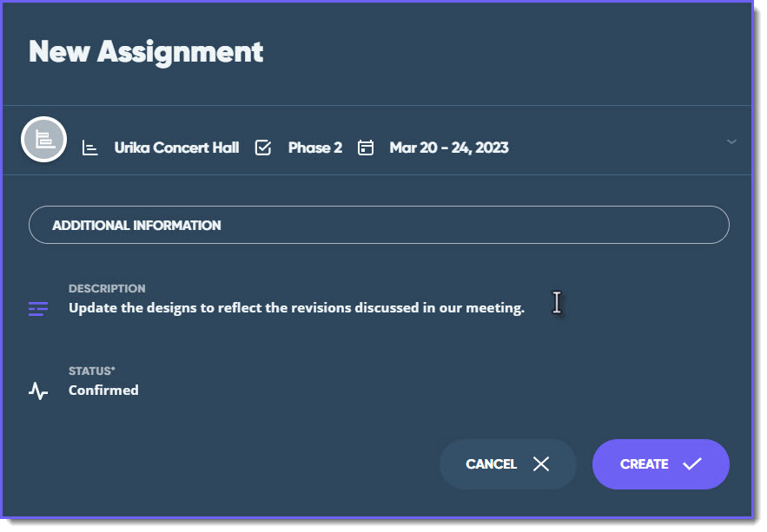Open the Mar 20 - 24, 2023 date picker

click(x=449, y=148)
